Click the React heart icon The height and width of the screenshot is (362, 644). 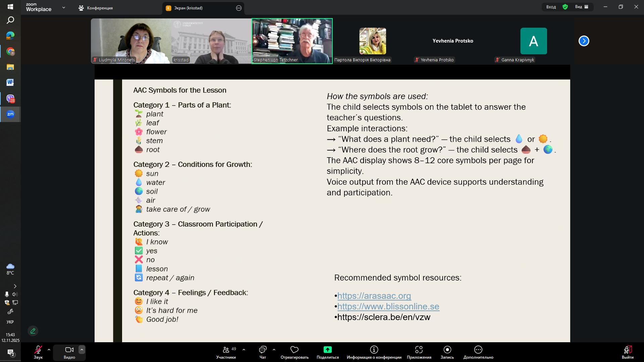click(x=294, y=350)
